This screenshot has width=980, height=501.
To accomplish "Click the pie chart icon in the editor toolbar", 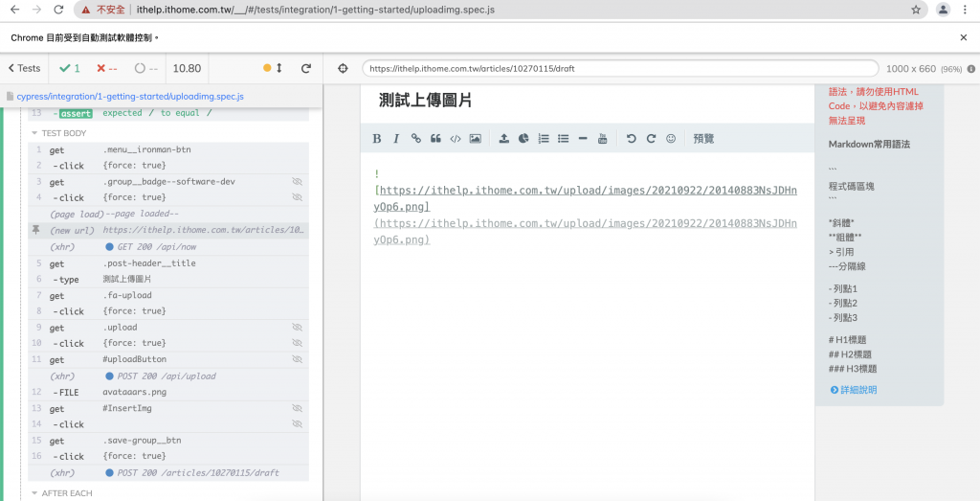I will coord(523,139).
